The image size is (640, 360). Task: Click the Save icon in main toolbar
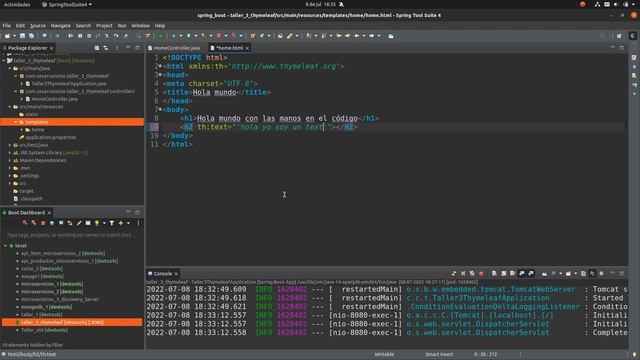[x=22, y=36]
